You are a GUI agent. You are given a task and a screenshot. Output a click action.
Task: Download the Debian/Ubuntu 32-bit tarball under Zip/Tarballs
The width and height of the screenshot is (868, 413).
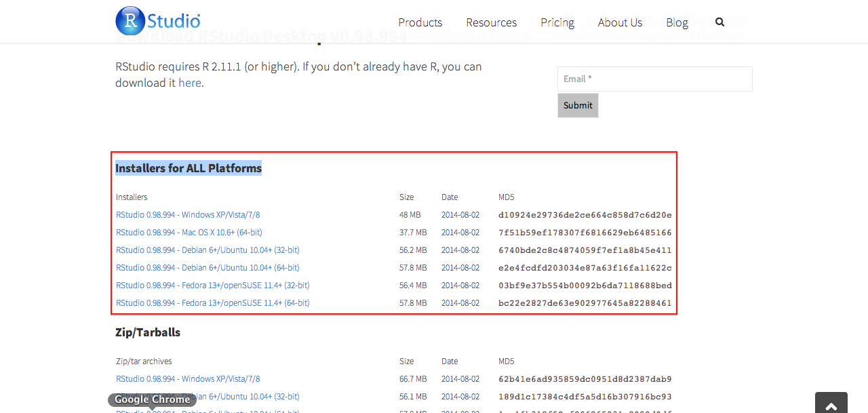click(x=208, y=397)
